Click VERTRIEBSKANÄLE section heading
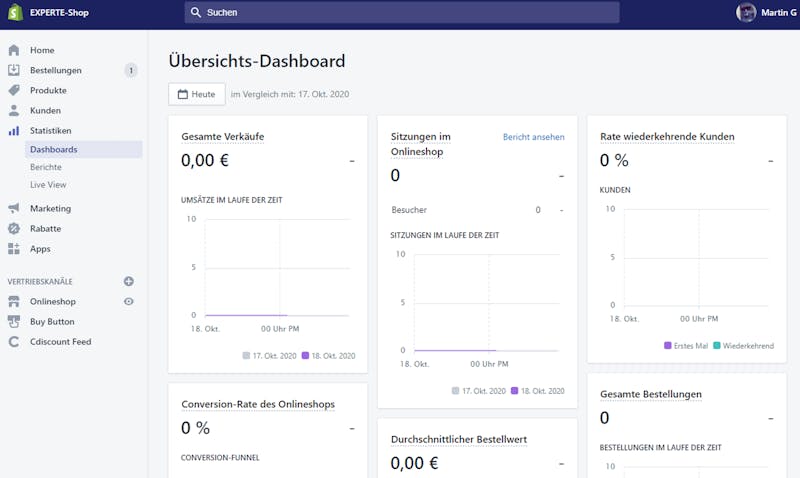This screenshot has width=800, height=478. (40, 282)
